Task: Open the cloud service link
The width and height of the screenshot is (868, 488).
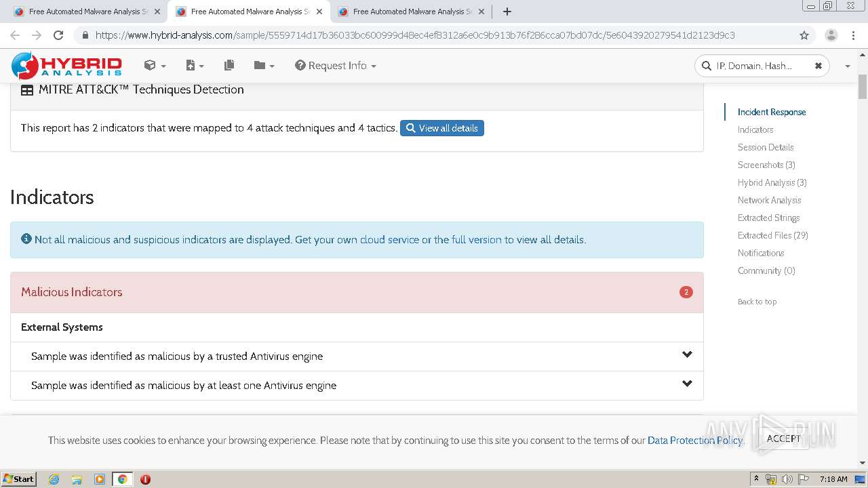Action: click(x=389, y=239)
